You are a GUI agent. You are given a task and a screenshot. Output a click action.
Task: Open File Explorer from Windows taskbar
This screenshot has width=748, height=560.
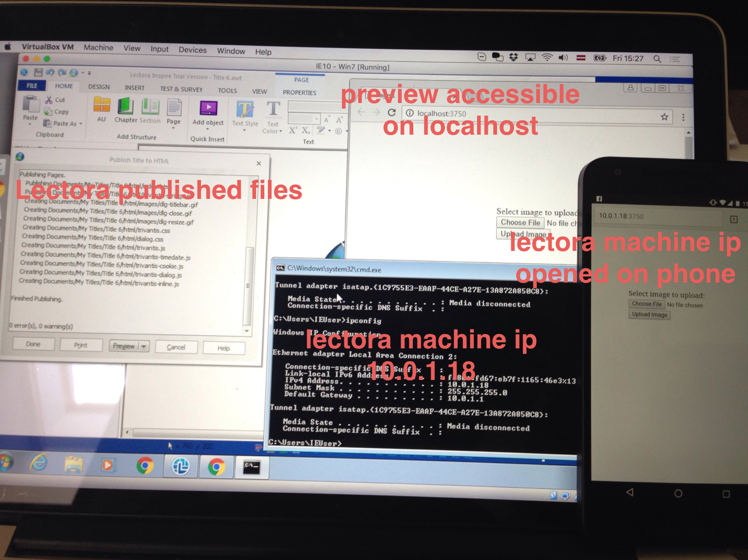tap(74, 465)
